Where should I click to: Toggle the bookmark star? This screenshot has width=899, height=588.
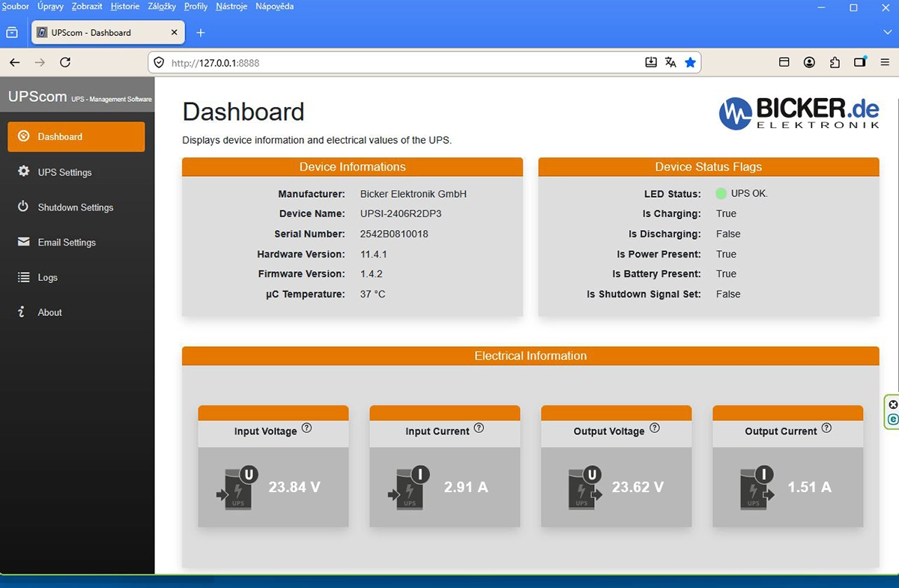pos(690,63)
